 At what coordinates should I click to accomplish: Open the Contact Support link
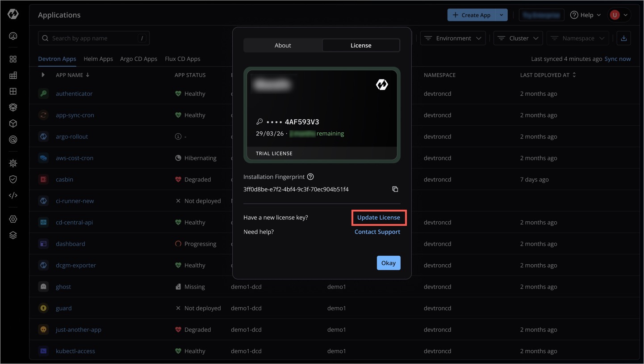tap(377, 232)
